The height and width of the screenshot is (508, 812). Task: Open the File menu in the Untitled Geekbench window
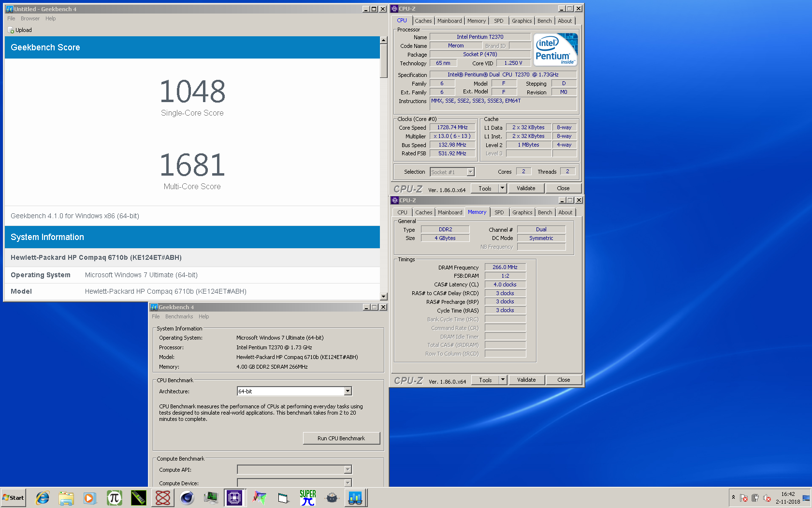[x=11, y=18]
